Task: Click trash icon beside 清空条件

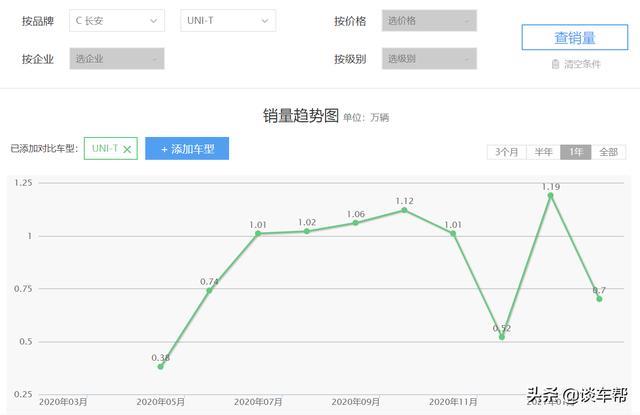Action: 555,64
